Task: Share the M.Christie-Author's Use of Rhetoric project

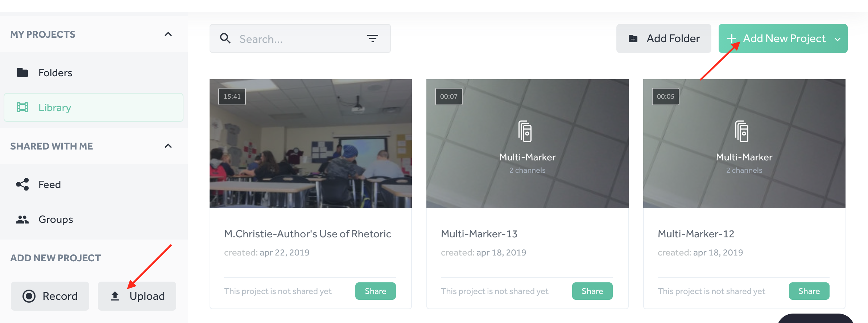Action: pos(375,291)
